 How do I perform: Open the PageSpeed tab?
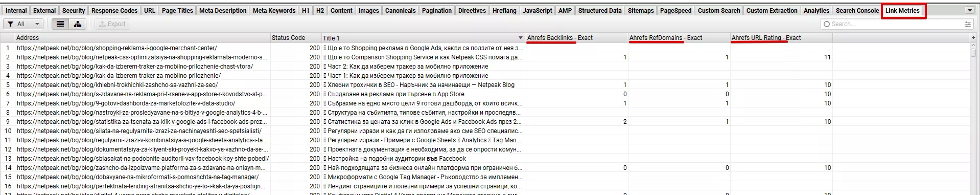pyautogui.click(x=675, y=10)
